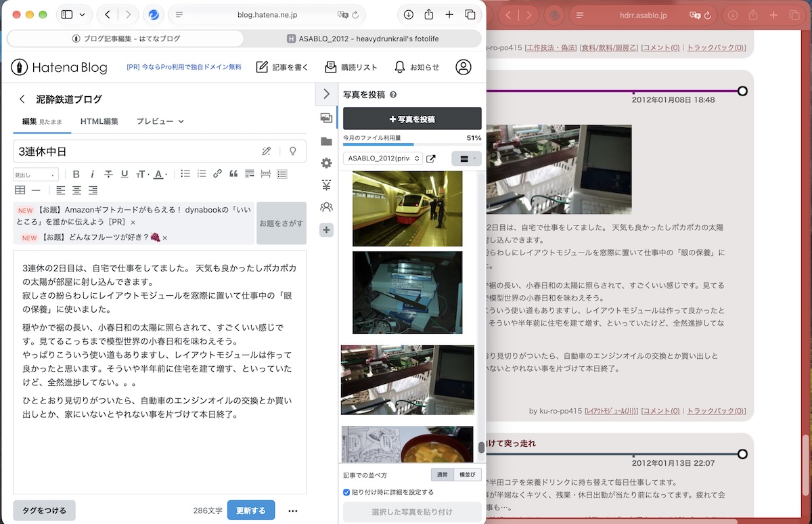Insert a horizontal rule line
The height and width of the screenshot is (524, 812).
(x=36, y=190)
